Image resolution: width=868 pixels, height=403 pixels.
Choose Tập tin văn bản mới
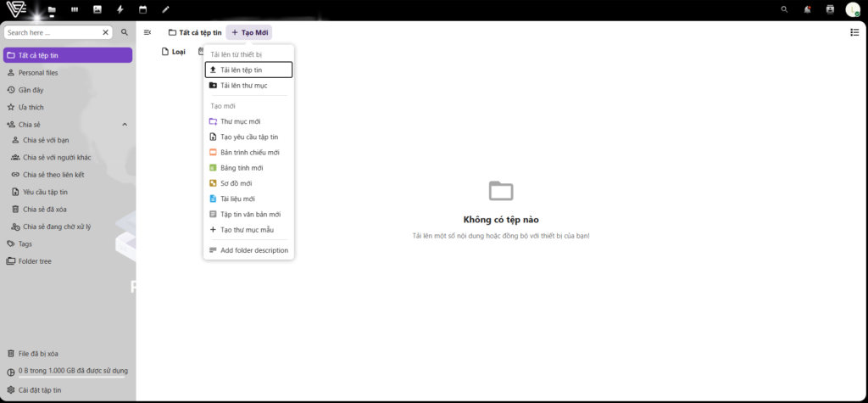pos(248,215)
